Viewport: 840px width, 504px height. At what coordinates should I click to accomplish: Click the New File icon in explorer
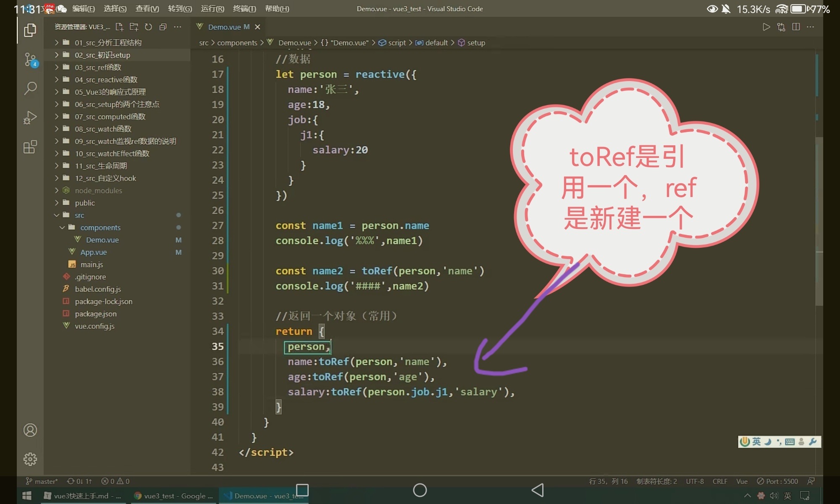119,27
